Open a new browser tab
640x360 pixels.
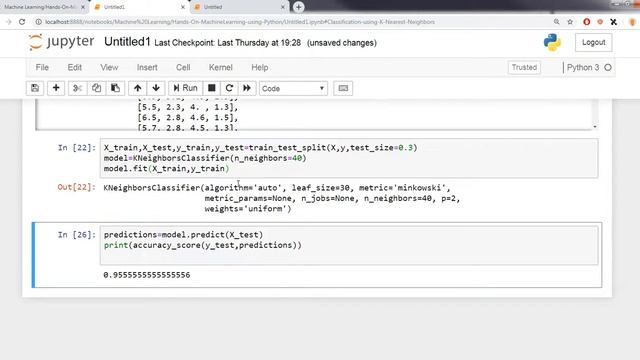298,7
